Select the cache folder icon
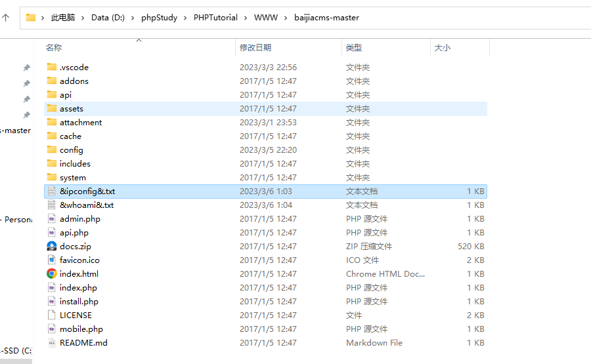Screen dimensions: 591x364 point(52,136)
